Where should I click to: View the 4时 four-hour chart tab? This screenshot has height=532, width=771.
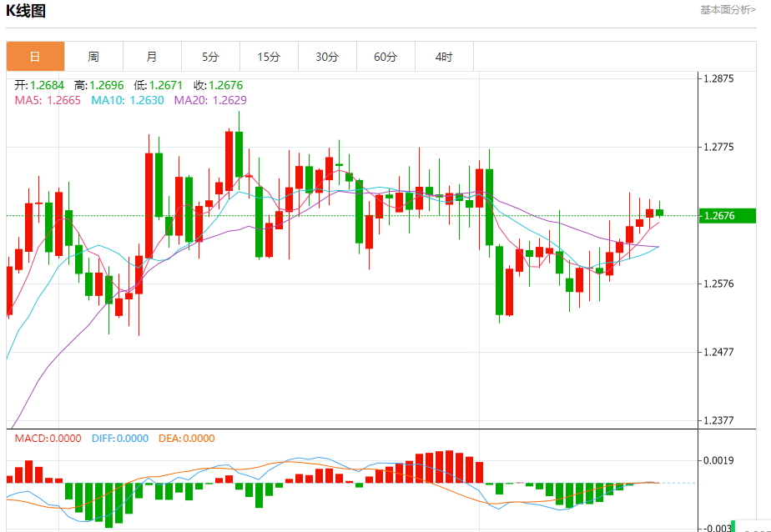coord(444,57)
